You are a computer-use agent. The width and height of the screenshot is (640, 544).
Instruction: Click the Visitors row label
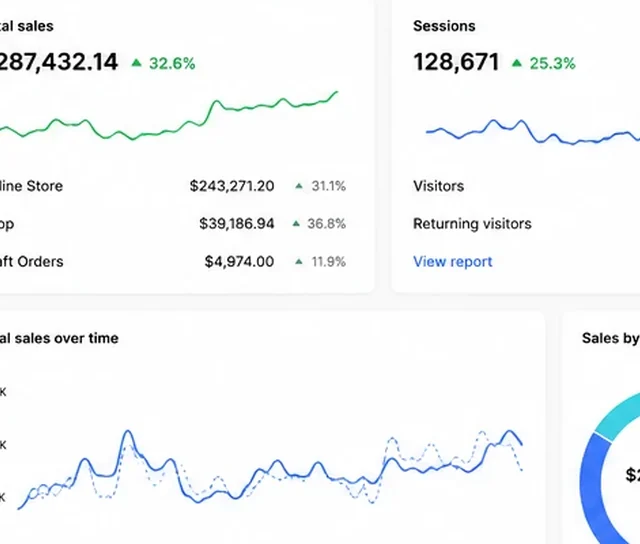click(438, 186)
